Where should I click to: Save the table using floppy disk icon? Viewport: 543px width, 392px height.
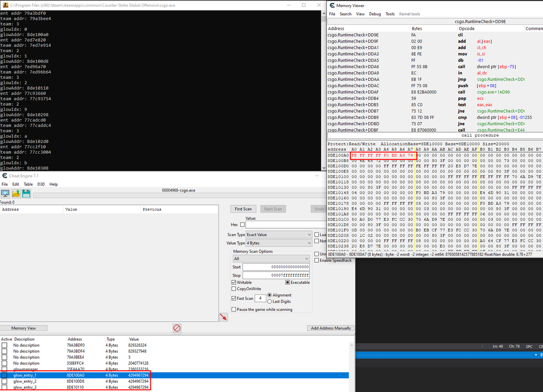point(26,194)
